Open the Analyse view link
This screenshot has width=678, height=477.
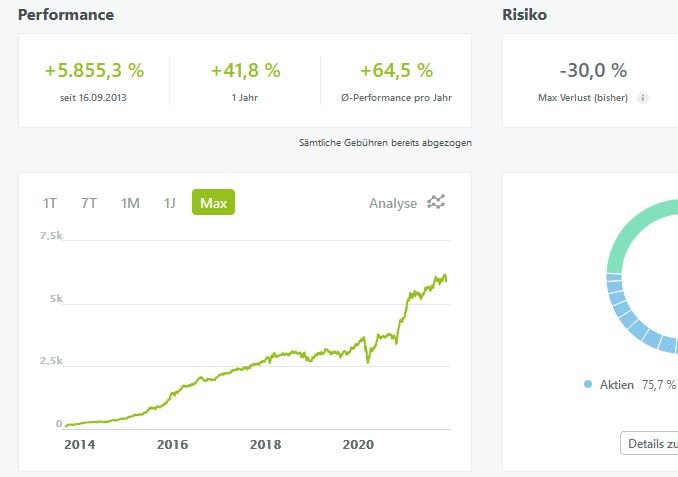coord(393,203)
